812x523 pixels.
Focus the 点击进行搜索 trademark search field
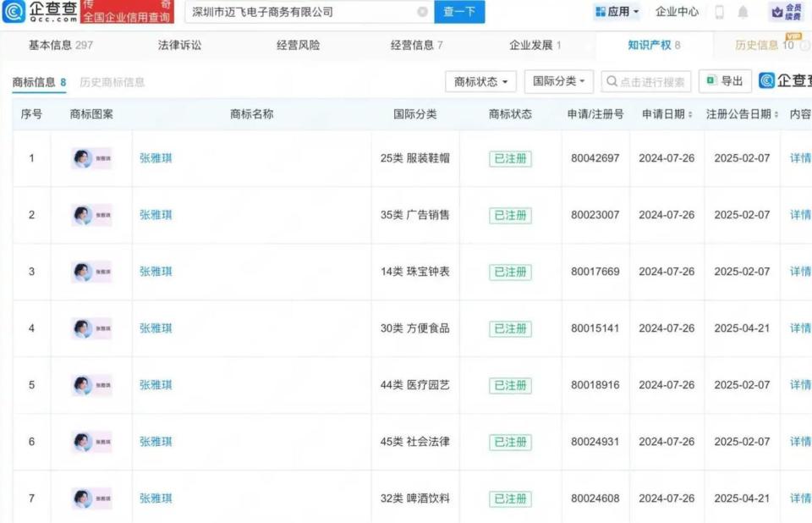[x=645, y=81]
